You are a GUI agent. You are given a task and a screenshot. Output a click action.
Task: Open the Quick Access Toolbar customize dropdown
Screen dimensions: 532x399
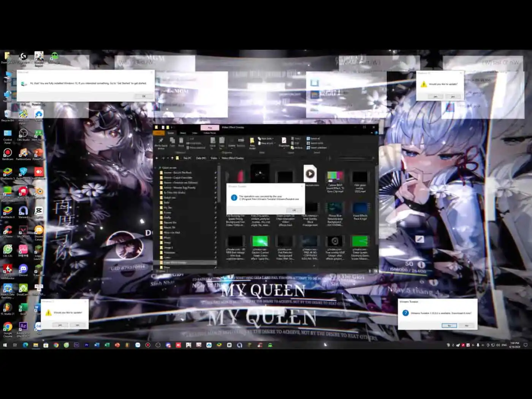click(171, 127)
